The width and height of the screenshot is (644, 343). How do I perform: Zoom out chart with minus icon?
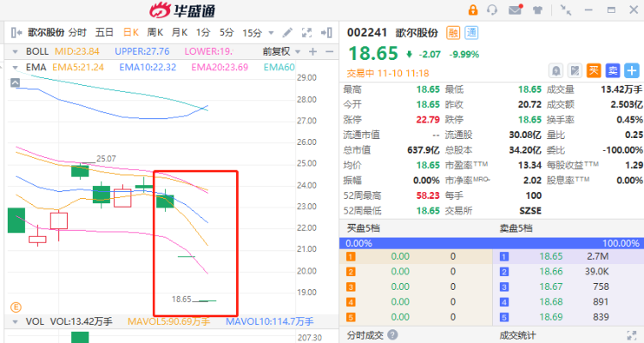pos(329,51)
